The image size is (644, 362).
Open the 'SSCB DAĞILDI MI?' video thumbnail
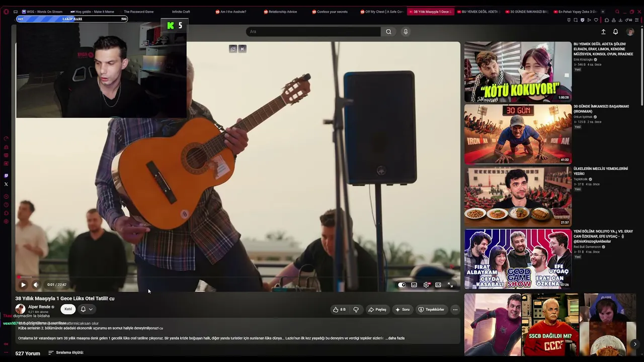click(x=550, y=324)
